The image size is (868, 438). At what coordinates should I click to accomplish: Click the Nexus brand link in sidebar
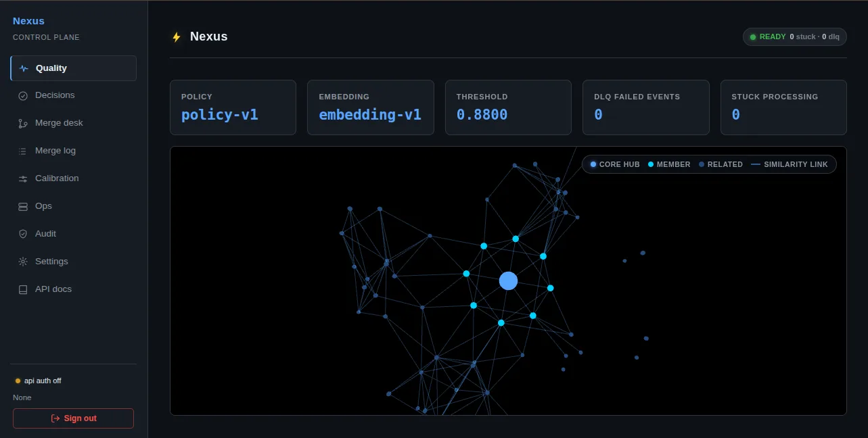tap(28, 21)
